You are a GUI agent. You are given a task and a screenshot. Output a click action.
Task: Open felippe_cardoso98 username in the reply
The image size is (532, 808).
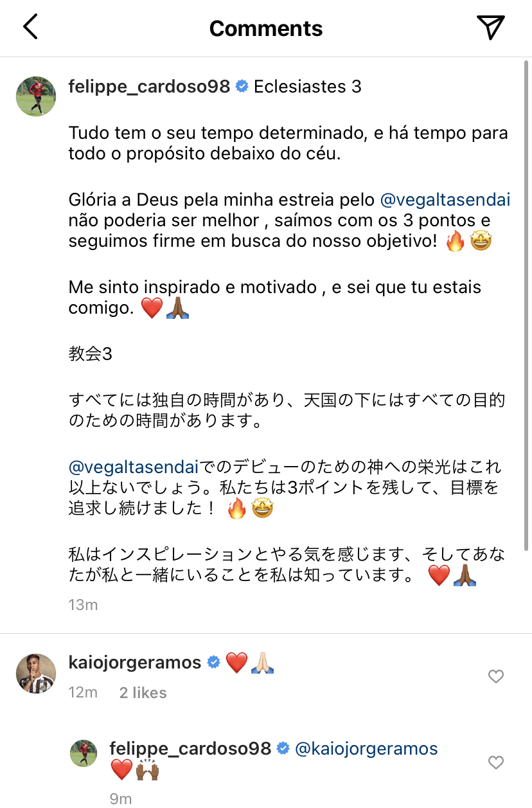(x=190, y=749)
